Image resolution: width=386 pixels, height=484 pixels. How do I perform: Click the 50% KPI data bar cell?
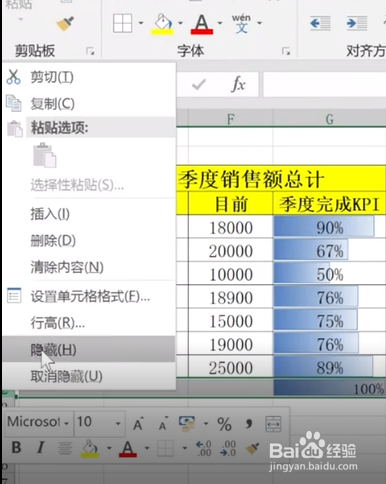(x=329, y=274)
